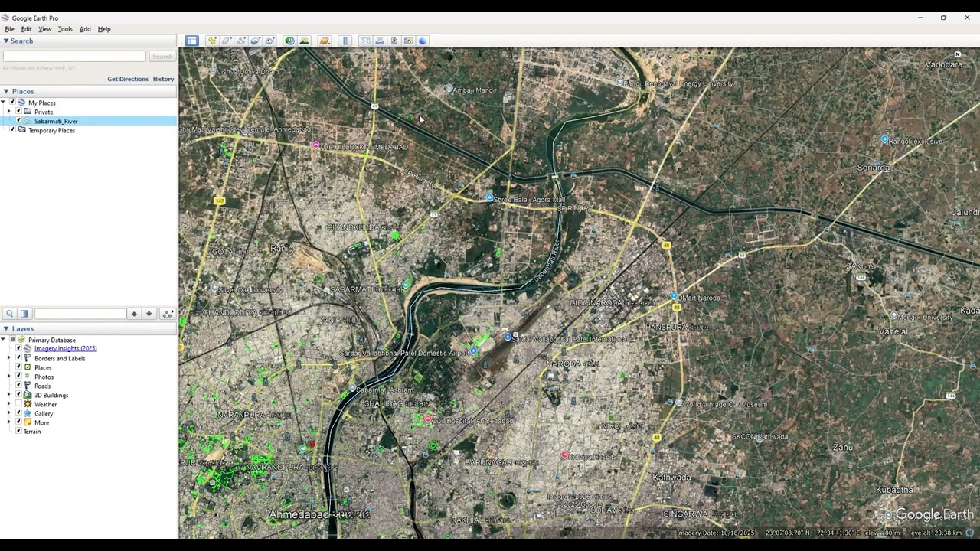Collapse the My Places tree node
The width and height of the screenshot is (980, 551).
[3, 103]
